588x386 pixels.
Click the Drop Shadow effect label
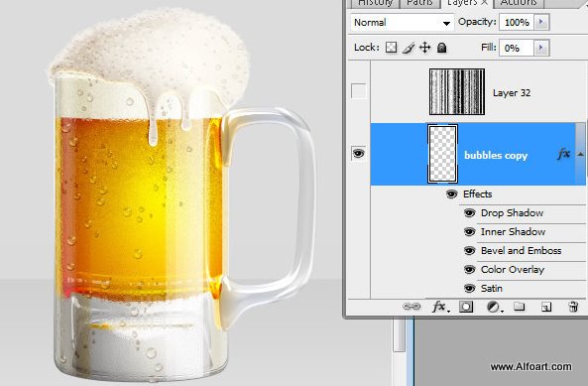point(512,212)
